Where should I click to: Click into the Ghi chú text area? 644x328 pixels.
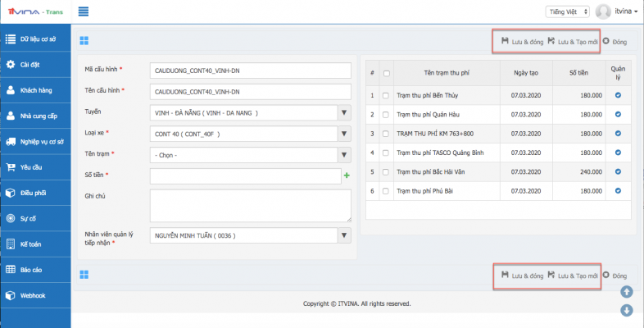coord(251,206)
